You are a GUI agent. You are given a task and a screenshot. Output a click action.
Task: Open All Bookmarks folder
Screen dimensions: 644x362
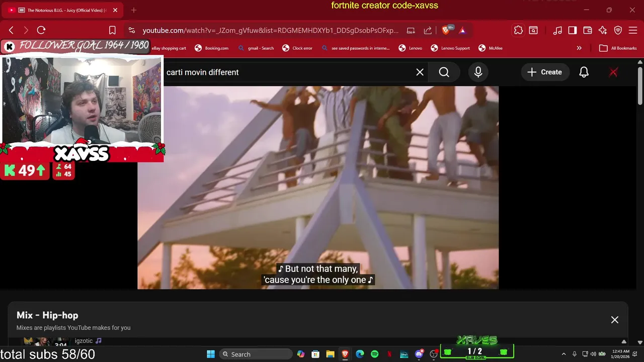[x=618, y=48]
